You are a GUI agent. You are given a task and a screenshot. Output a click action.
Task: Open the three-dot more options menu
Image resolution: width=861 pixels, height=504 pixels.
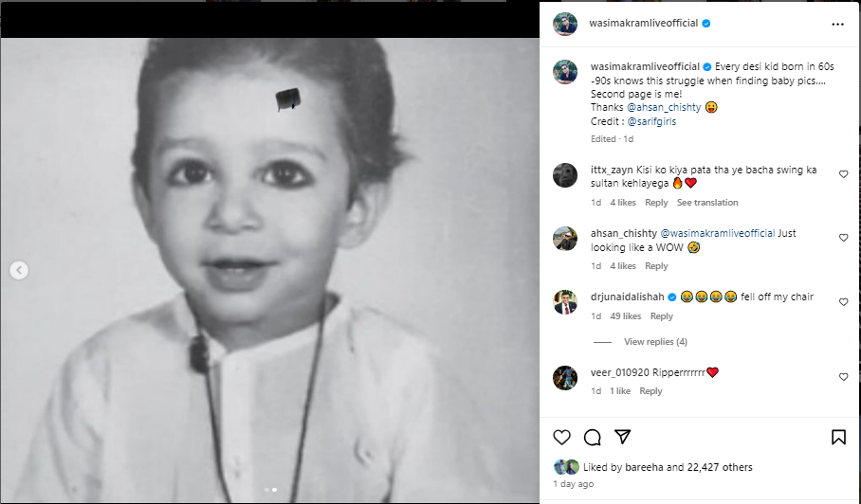(837, 24)
